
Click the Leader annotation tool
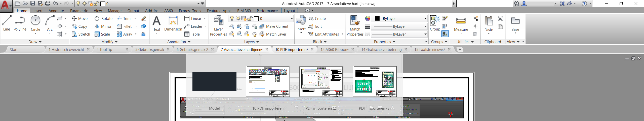[193, 26]
